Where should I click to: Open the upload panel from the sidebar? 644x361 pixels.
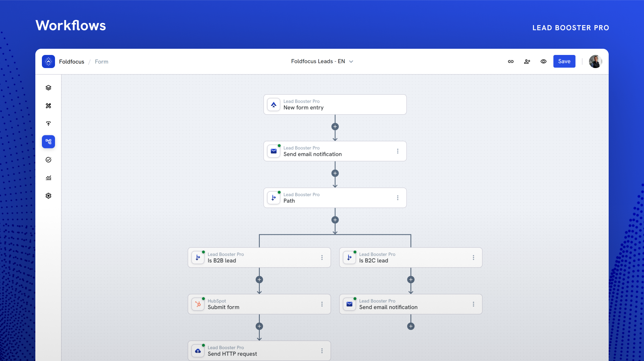click(x=48, y=123)
